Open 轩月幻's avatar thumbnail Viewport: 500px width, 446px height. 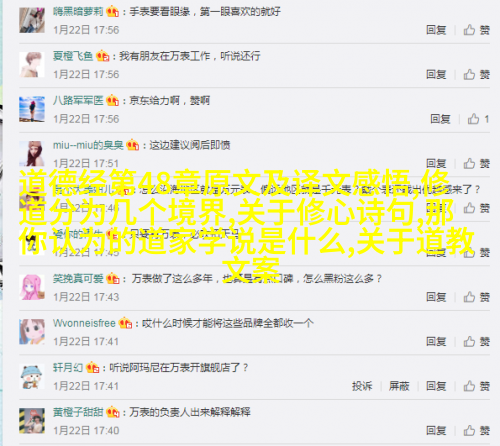32,376
